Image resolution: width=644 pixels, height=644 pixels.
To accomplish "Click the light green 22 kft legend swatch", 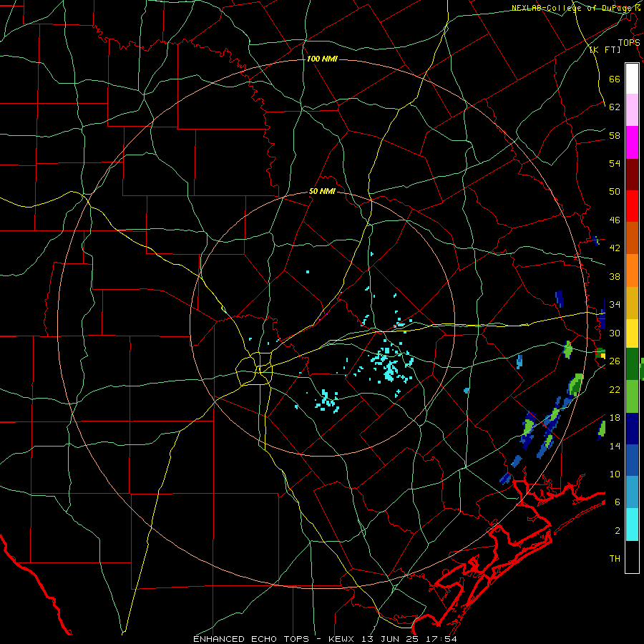I will (632, 396).
